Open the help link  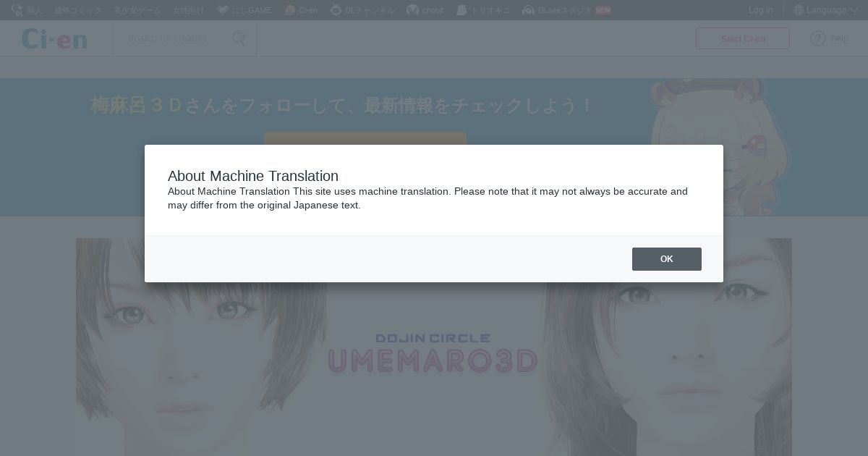click(x=829, y=38)
